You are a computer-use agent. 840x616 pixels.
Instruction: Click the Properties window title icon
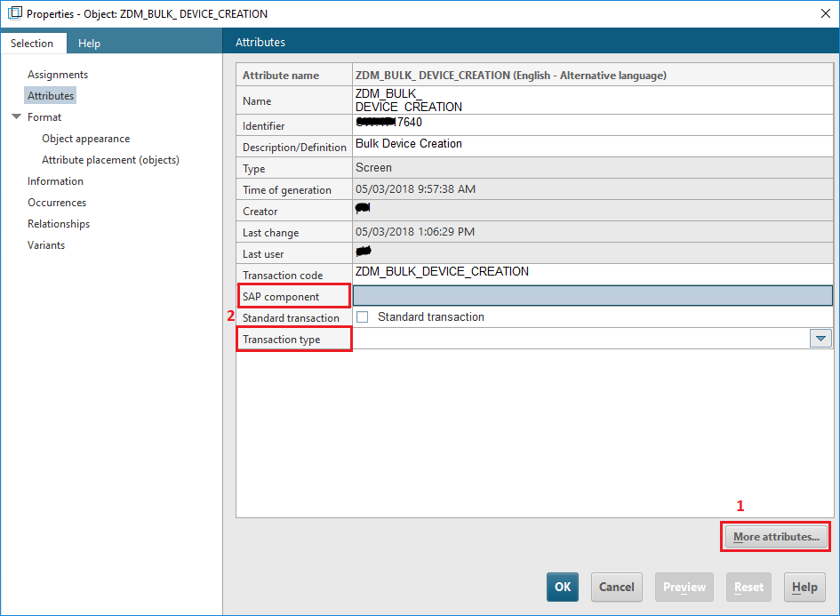click(14, 13)
